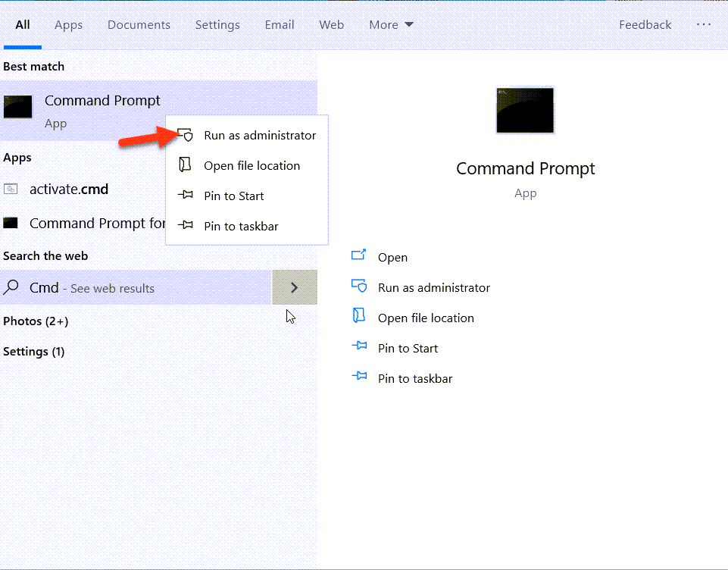Select the Settings filter tab
The image size is (728, 570).
[217, 25]
